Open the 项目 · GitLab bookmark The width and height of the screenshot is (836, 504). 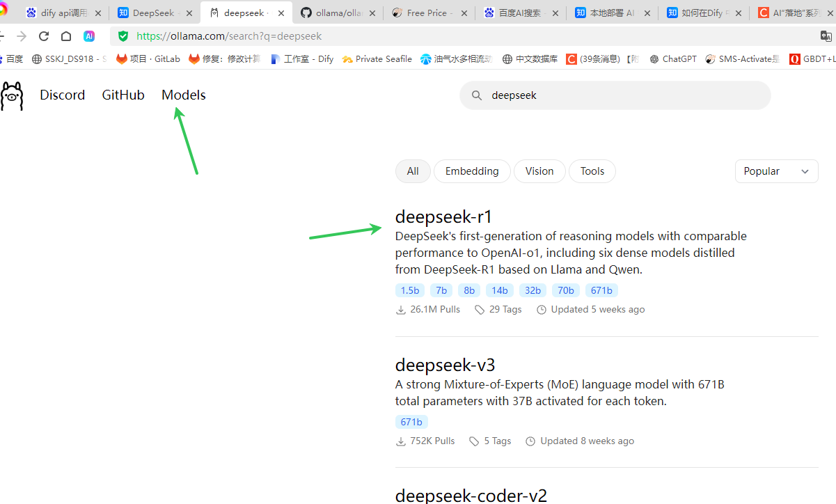coord(148,59)
